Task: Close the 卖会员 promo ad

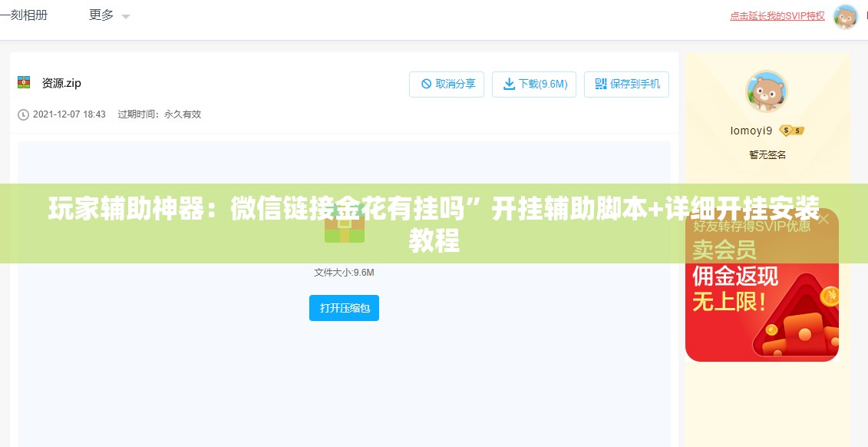Action: coord(823,220)
